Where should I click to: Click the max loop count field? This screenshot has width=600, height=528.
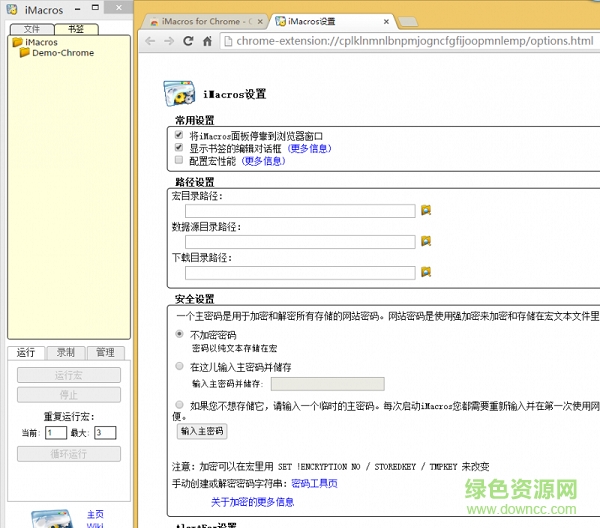[x=104, y=432]
